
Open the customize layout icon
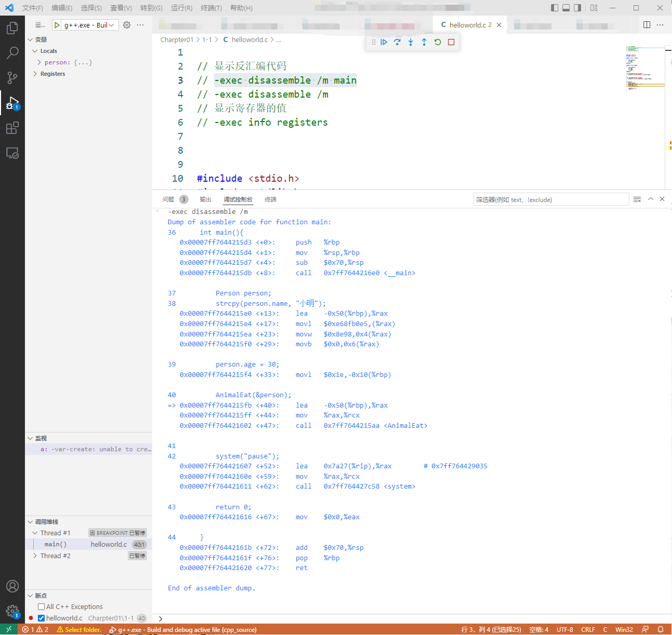594,8
